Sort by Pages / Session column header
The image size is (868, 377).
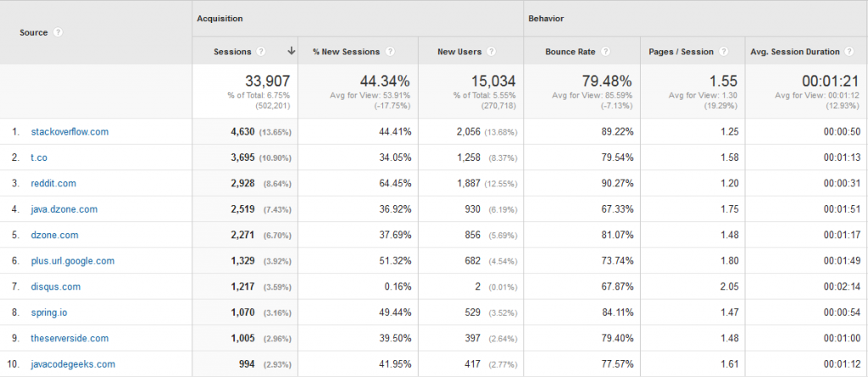click(681, 52)
